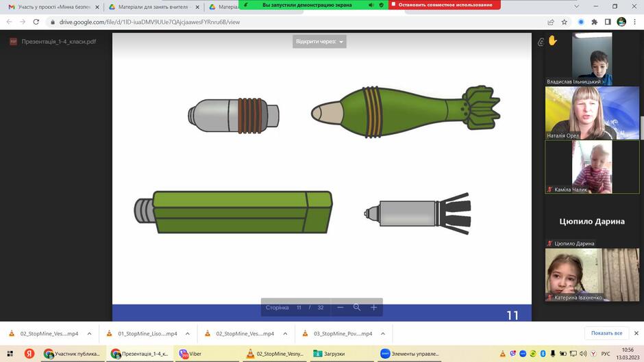Expand options for the first 02_StopMine_Ves download
Image resolution: width=644 pixels, height=362 pixels.
pyautogui.click(x=90, y=334)
